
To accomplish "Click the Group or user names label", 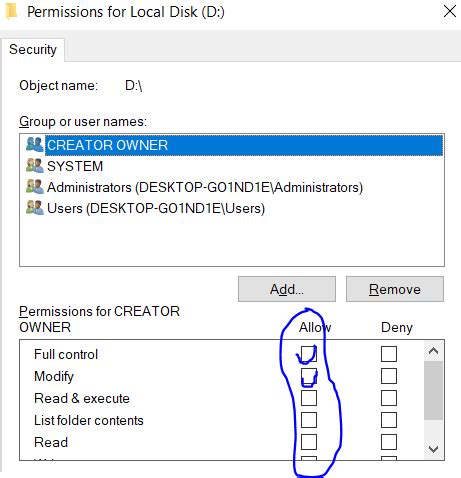I will (83, 121).
